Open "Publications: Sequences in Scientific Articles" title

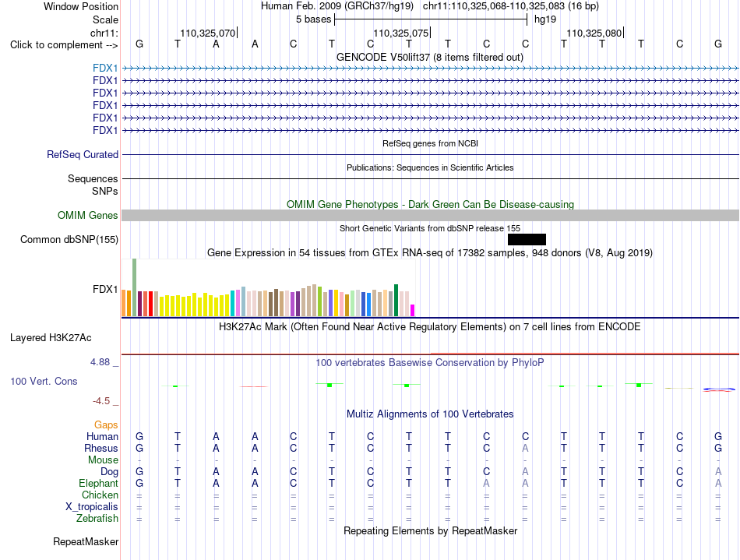point(430,167)
